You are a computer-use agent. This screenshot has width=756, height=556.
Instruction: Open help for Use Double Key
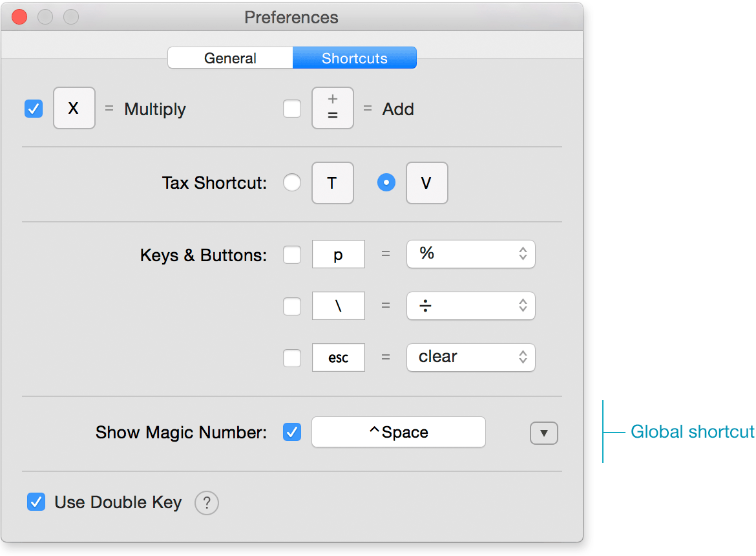(207, 503)
